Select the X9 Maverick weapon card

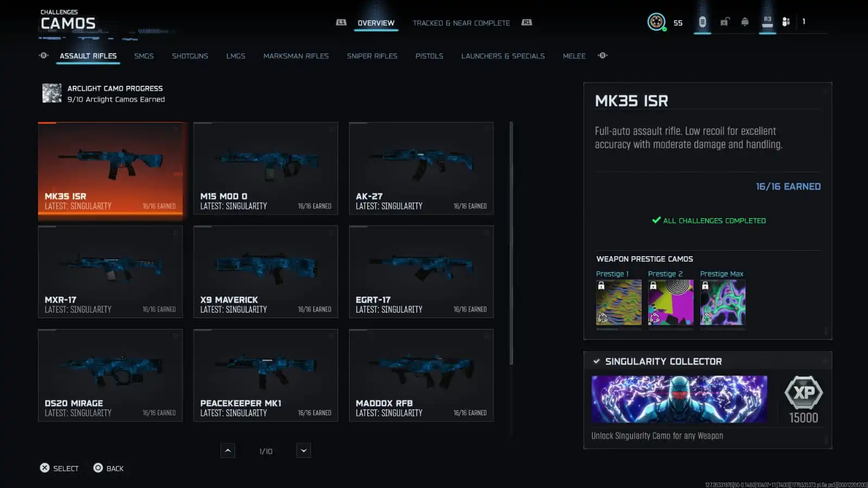pyautogui.click(x=265, y=271)
